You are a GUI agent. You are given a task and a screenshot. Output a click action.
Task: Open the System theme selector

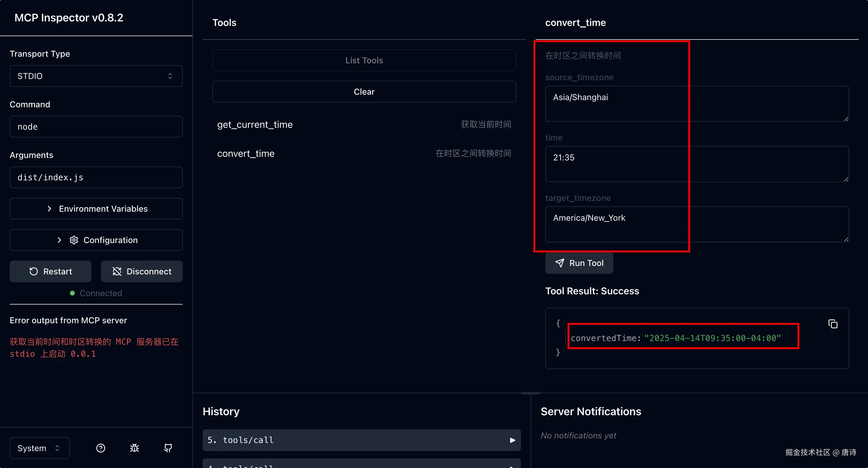click(40, 448)
